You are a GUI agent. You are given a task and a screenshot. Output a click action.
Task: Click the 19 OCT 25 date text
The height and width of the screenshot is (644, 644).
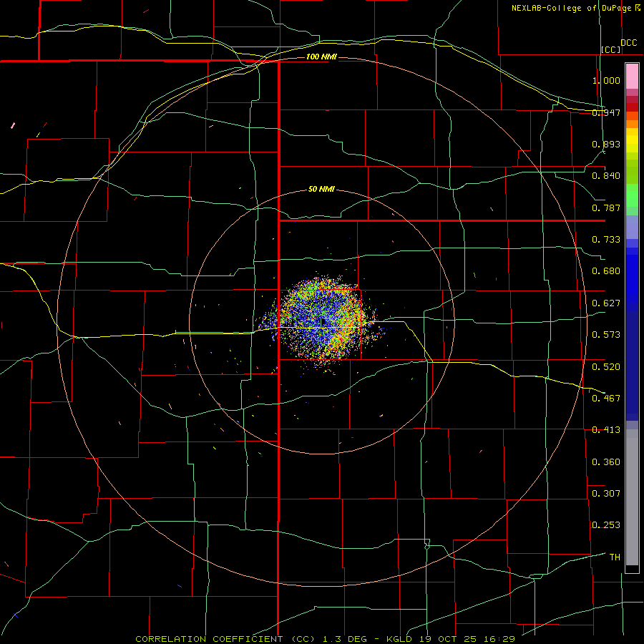pos(448,639)
